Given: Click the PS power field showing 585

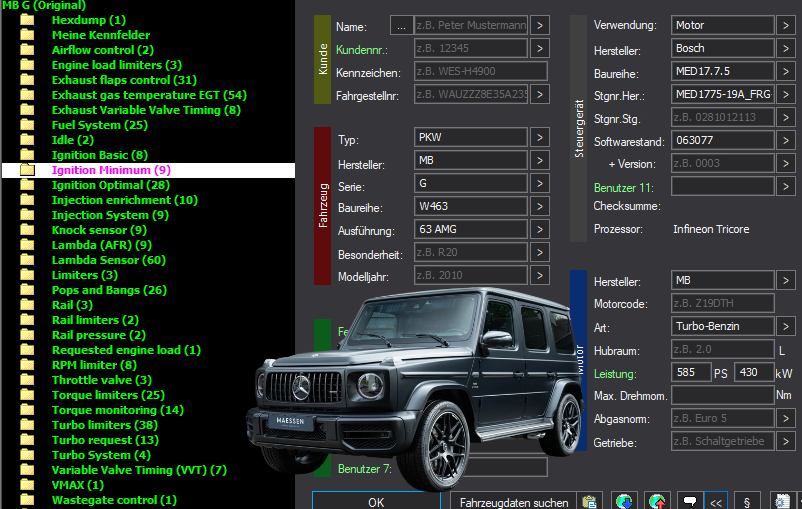Looking at the screenshot, I should pos(690,372).
